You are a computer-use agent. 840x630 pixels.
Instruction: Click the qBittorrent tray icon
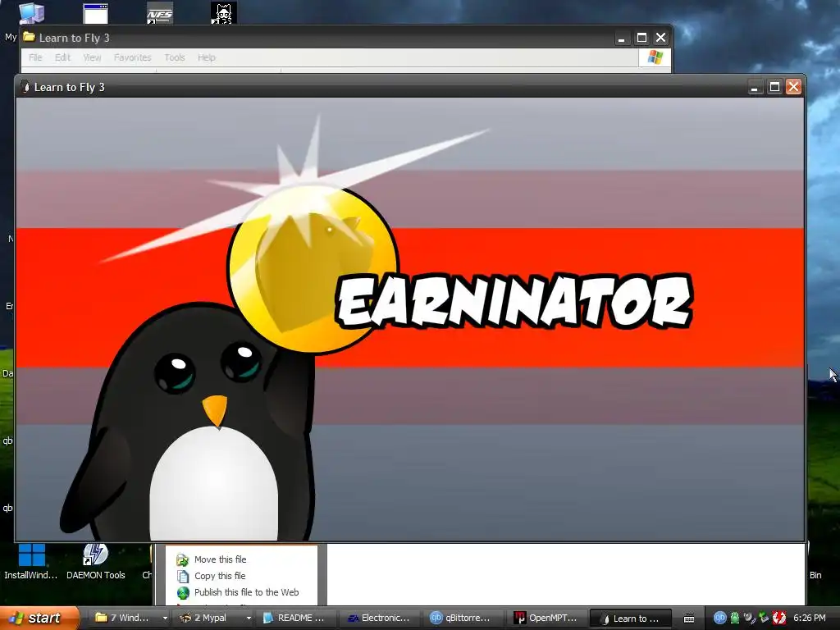point(719,618)
